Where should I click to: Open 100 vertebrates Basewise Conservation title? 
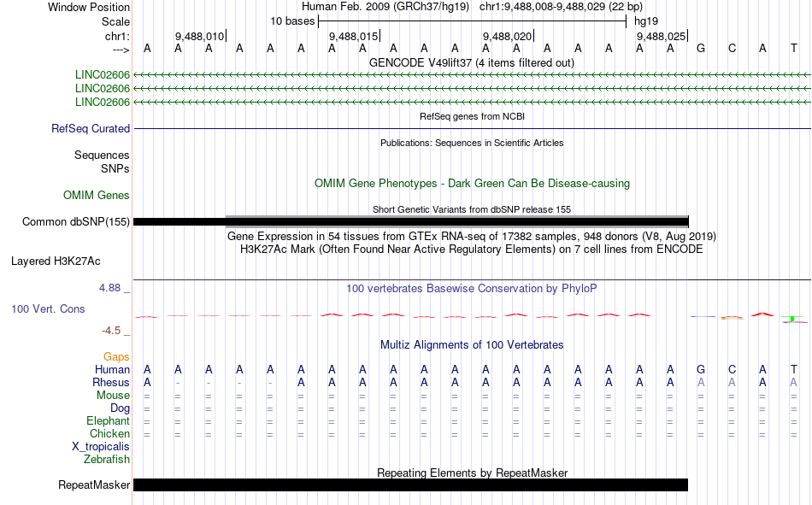pyautogui.click(x=472, y=289)
